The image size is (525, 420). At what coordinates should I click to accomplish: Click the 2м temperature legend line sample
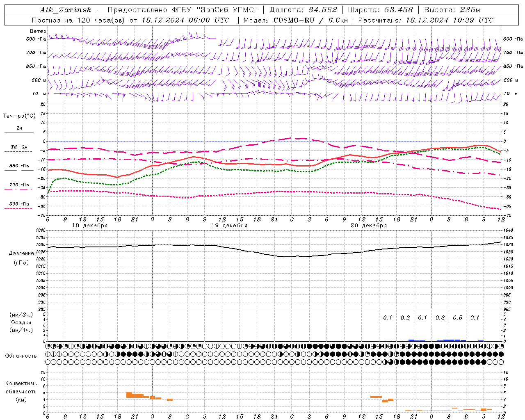click(x=19, y=132)
